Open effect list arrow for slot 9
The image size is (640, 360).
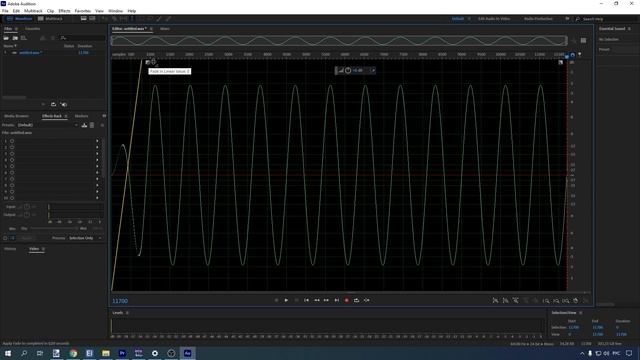(x=97, y=191)
